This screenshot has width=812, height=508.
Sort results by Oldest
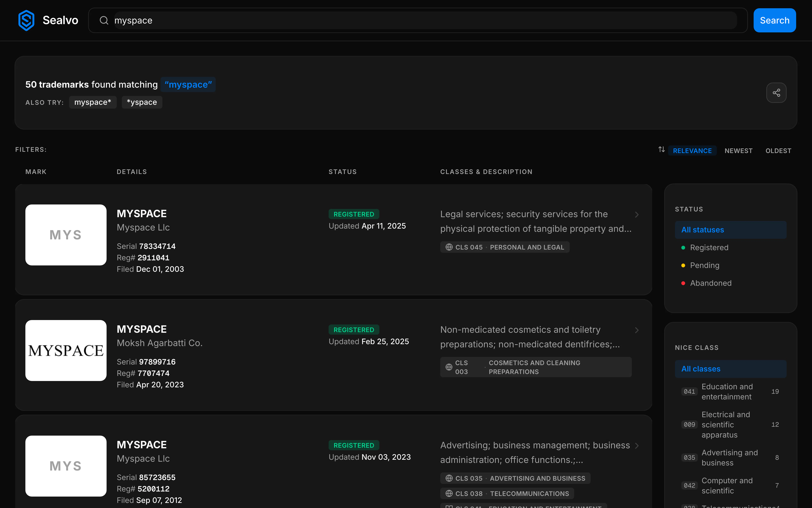tap(778, 151)
